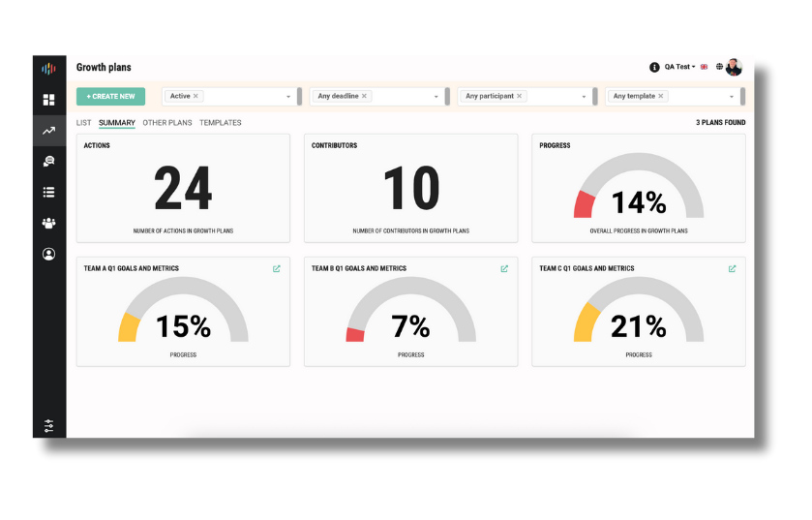
Task: Click the Team C 21% progress gauge
Action: pyautogui.click(x=639, y=309)
